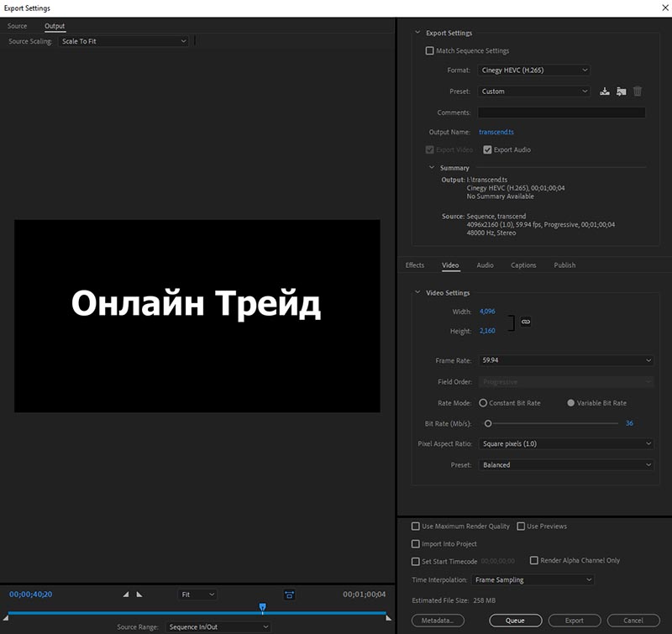Click the Bit Rate slider handle

pos(488,423)
